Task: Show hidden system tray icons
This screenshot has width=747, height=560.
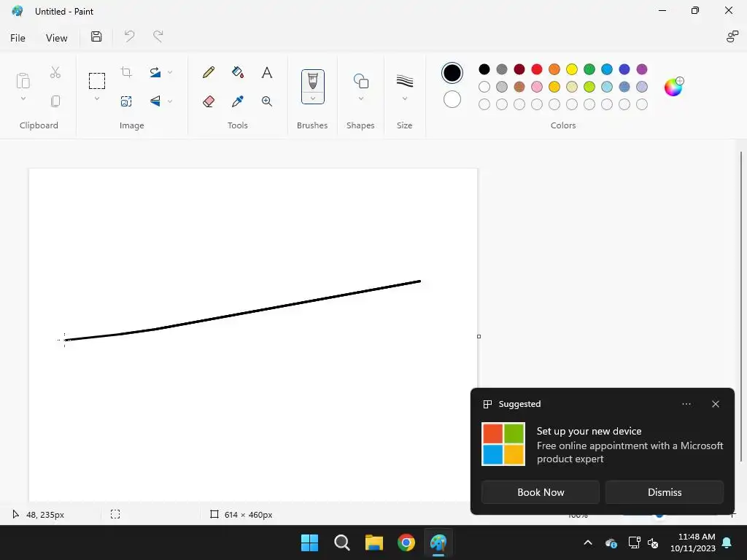Action: [588, 542]
